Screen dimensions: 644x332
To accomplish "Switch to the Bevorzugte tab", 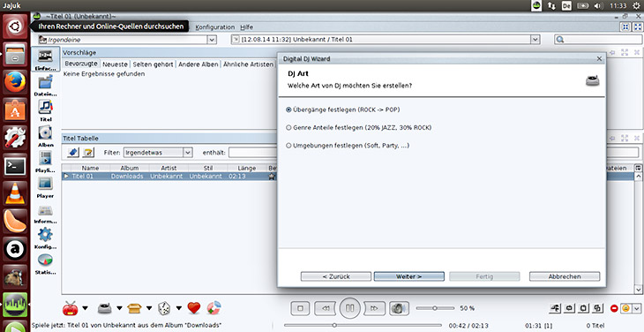I will pos(81,64).
